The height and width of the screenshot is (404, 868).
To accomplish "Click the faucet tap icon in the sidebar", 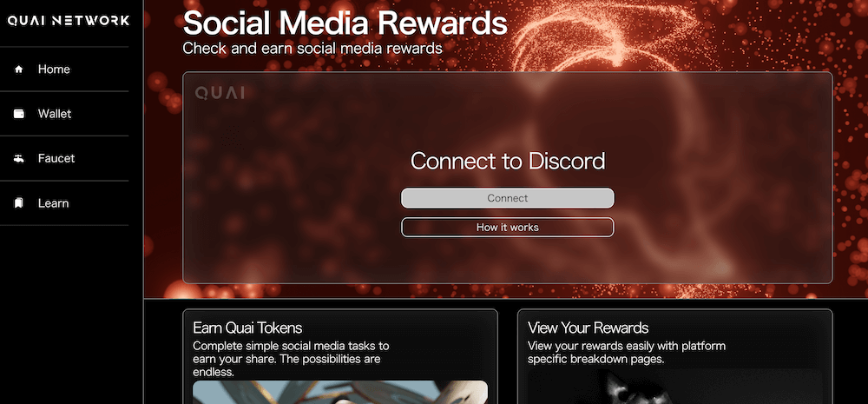I will 19,158.
